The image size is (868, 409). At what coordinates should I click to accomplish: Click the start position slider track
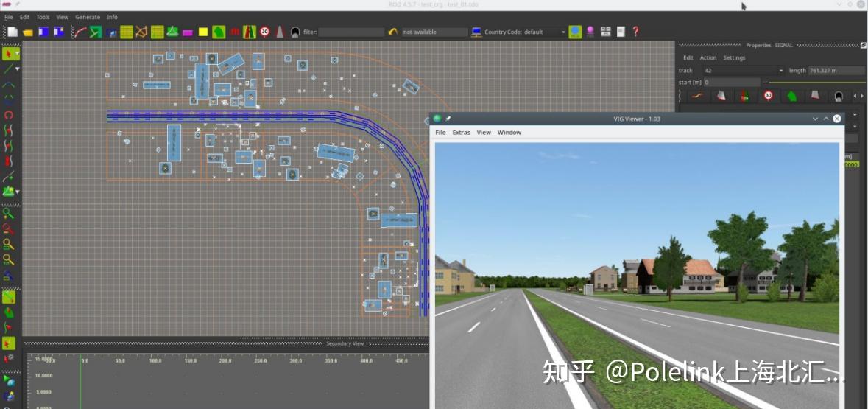click(814, 82)
